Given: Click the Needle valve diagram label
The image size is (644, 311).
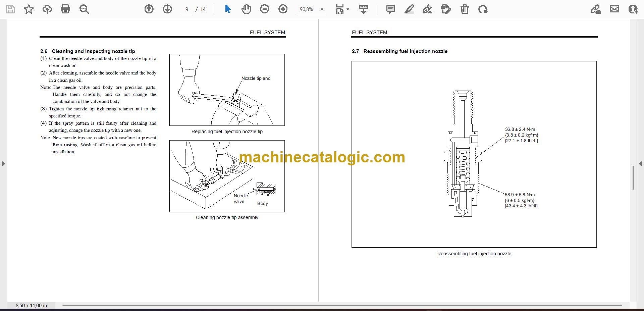Looking at the screenshot, I should pos(241,199).
